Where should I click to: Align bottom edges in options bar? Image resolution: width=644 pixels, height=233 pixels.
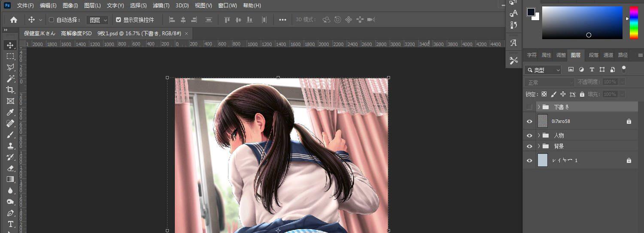(x=249, y=20)
